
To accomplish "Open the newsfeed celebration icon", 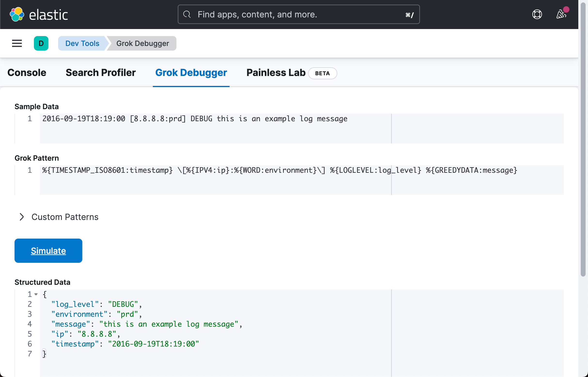I will 561,15.
